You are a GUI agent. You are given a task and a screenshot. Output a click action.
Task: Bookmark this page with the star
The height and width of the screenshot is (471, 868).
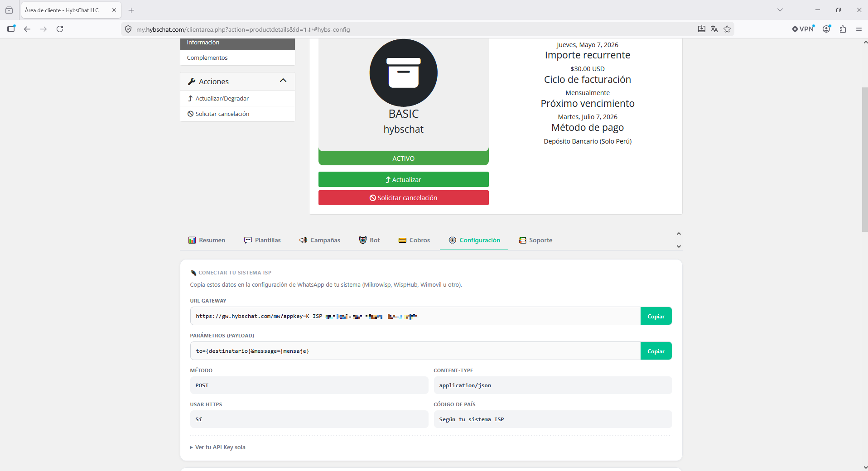(727, 29)
